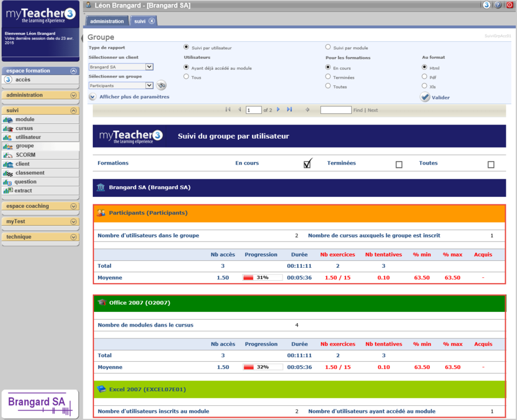Click the module icon in suivi menu
Viewport: 517px width, 420px height.
click(x=8, y=120)
